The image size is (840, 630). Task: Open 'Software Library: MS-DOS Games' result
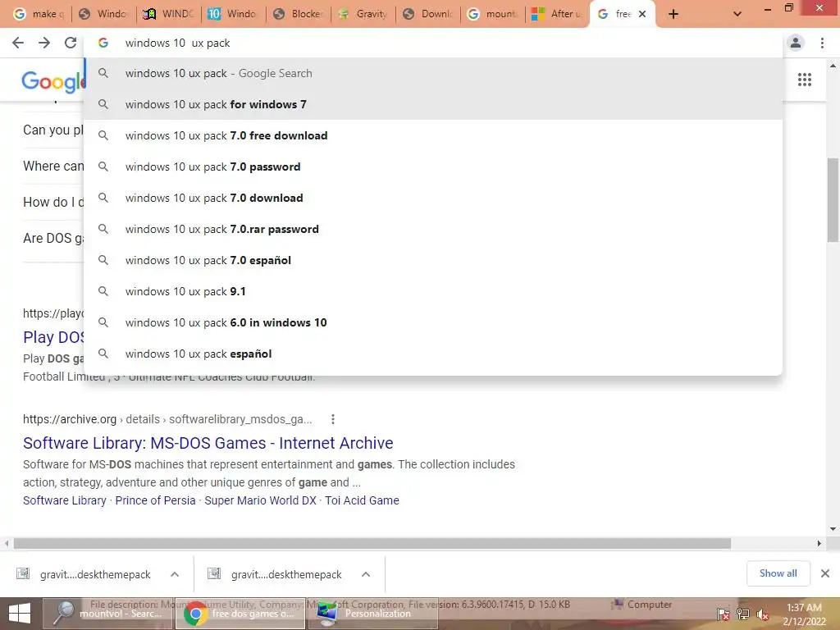(x=208, y=443)
